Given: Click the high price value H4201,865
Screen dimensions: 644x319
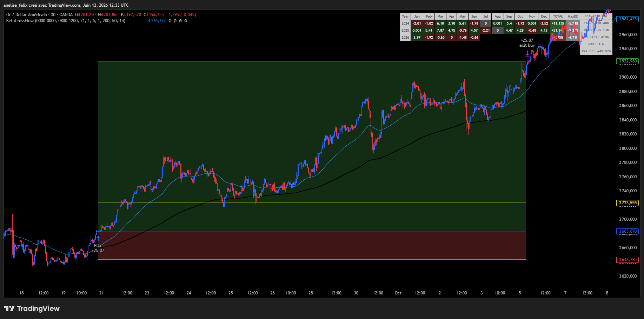Looking at the screenshot, I should (x=108, y=15).
